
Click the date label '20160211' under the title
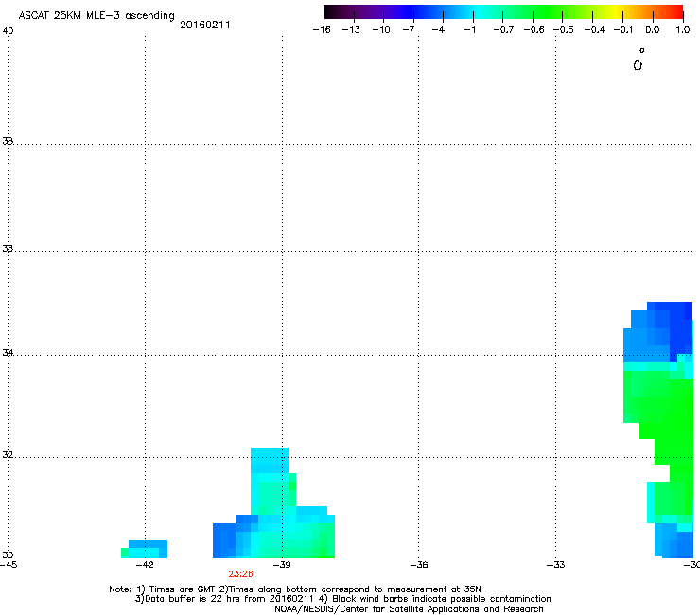(205, 25)
